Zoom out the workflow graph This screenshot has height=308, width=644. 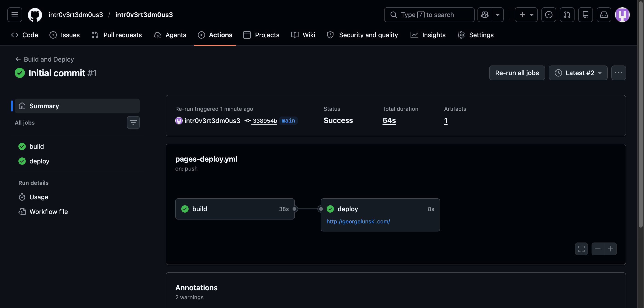[x=598, y=249]
